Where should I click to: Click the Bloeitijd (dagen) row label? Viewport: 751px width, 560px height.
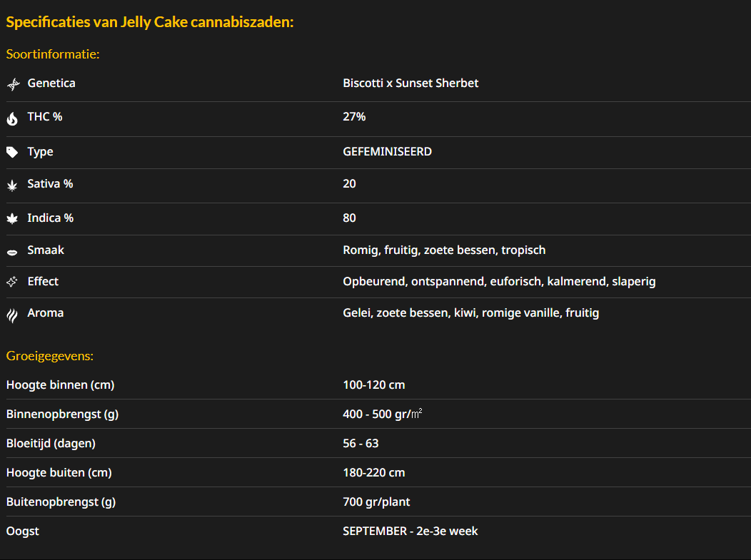pyautogui.click(x=51, y=444)
